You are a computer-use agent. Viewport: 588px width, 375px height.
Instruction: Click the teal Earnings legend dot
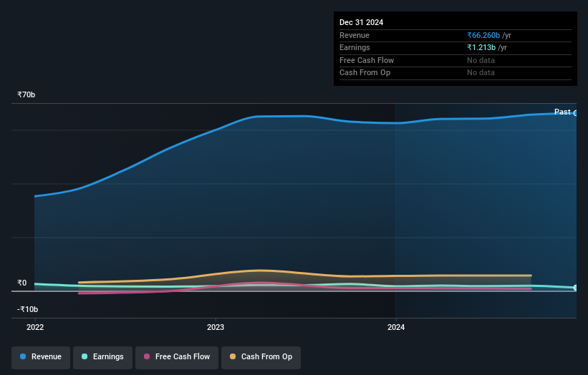[x=85, y=356]
